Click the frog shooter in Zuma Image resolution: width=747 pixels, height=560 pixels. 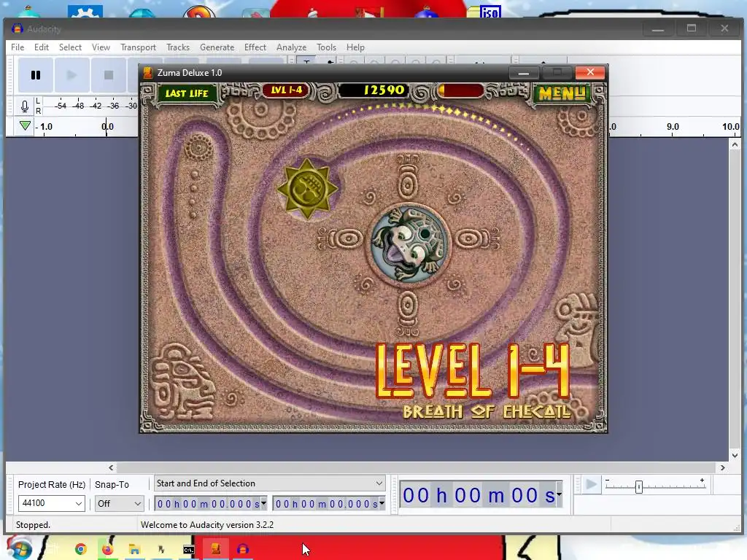pos(409,244)
